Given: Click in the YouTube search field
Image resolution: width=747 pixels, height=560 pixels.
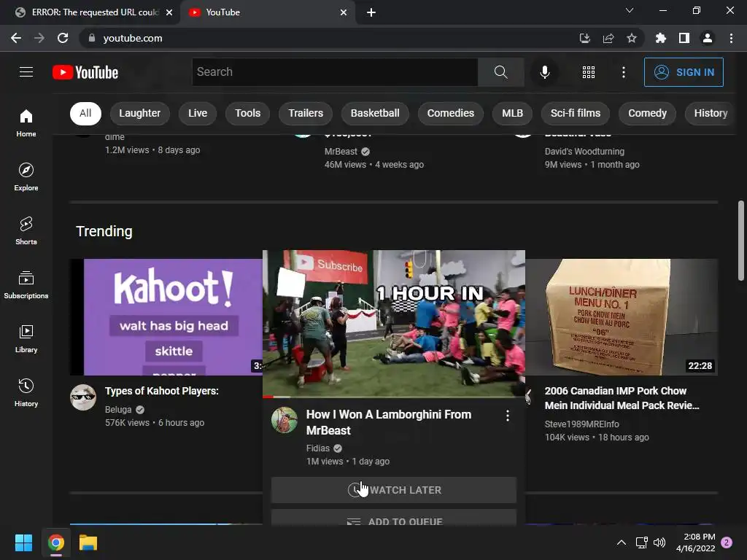Looking at the screenshot, I should click(335, 72).
